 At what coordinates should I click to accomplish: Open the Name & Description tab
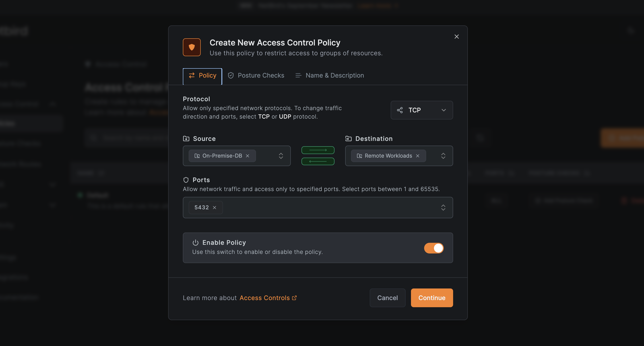click(334, 75)
